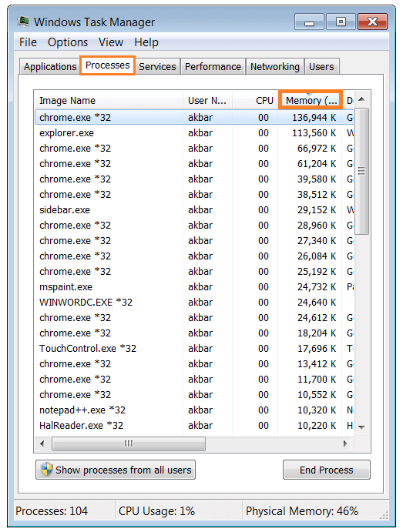Viewport: 403px width, 532px height.
Task: Click Processes: 104 in status bar
Action: tap(52, 511)
